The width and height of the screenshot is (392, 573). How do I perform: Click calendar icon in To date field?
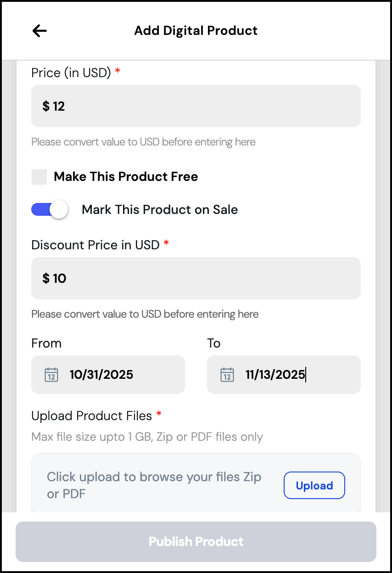(x=227, y=375)
